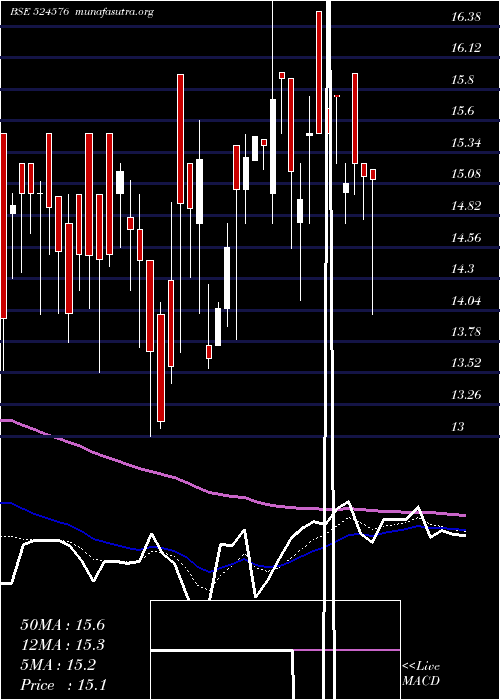This screenshot has height=700, width=500.
Task: Select the 13 price axis label
Action: click(458, 427)
